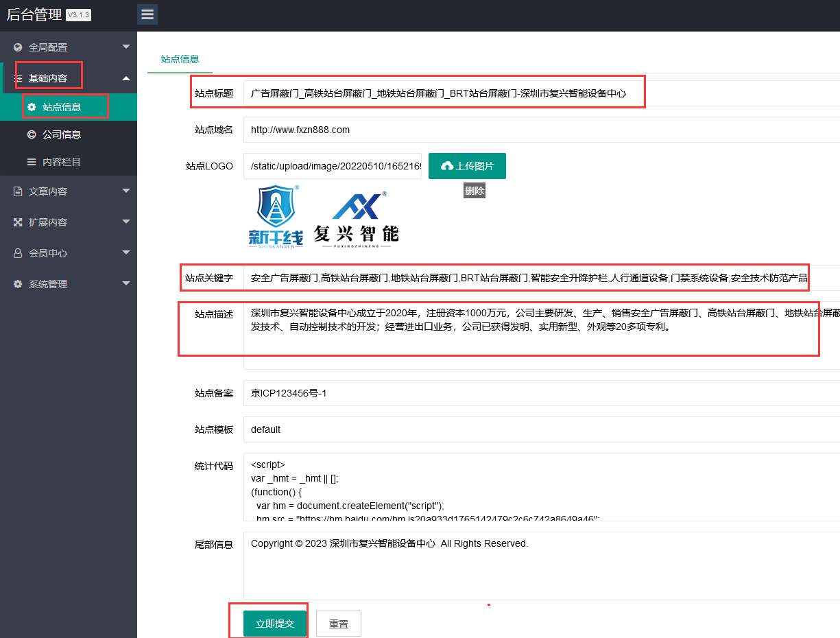Click the document icon beside 文章内容
840x638 pixels.
[18, 191]
